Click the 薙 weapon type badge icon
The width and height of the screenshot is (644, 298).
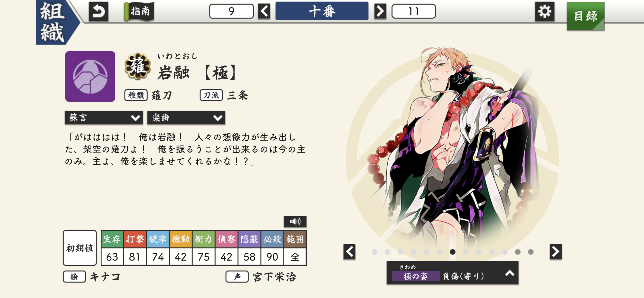[138, 66]
